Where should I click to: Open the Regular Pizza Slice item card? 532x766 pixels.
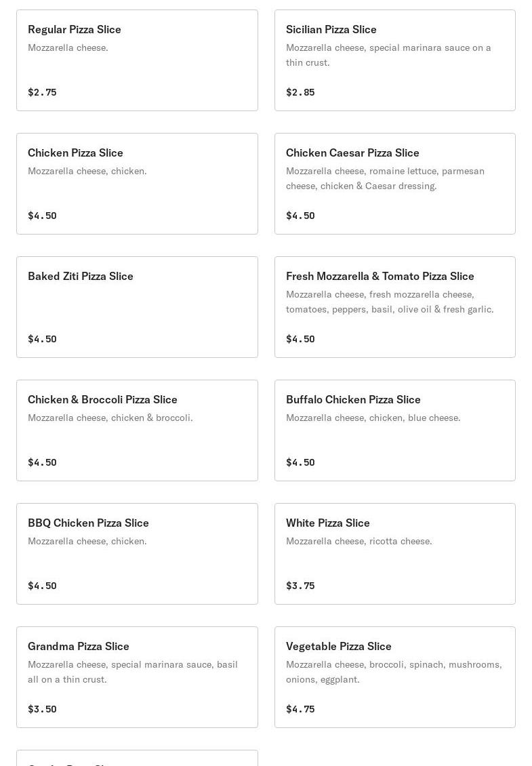tap(137, 60)
